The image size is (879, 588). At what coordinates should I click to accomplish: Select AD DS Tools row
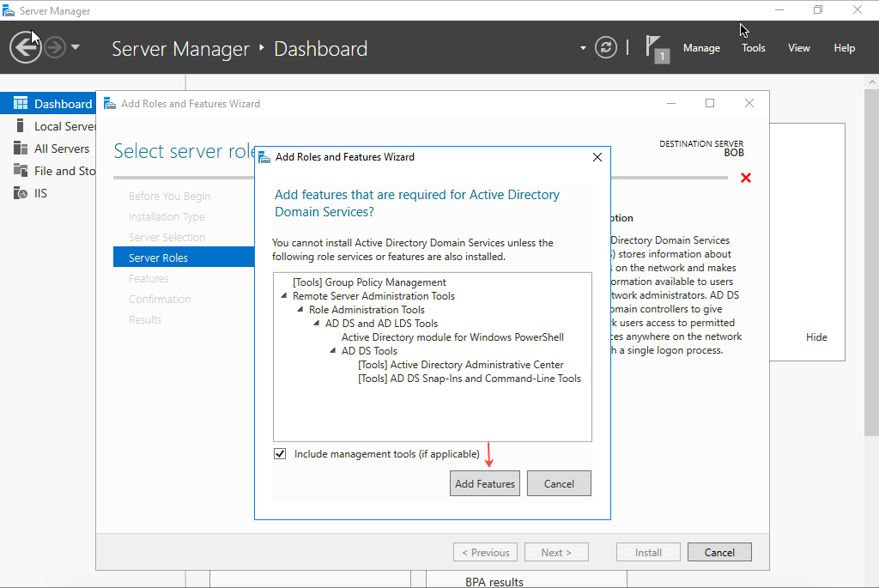pyautogui.click(x=369, y=351)
